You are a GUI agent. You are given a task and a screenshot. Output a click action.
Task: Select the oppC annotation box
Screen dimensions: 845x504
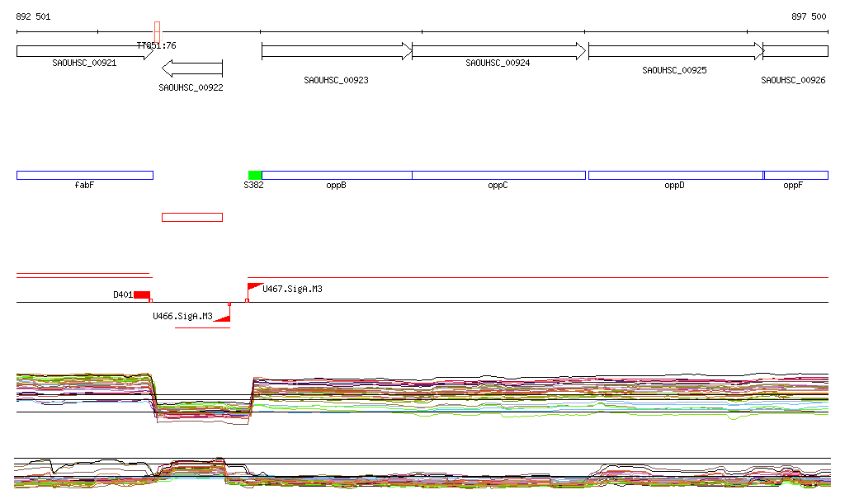498,175
